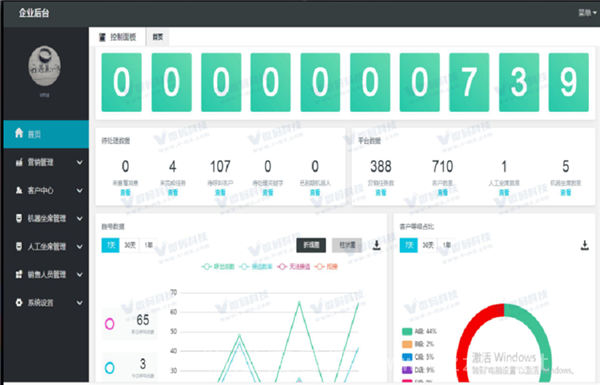
Task: Click the green A级 44% legend swatch
Action: pos(407,331)
